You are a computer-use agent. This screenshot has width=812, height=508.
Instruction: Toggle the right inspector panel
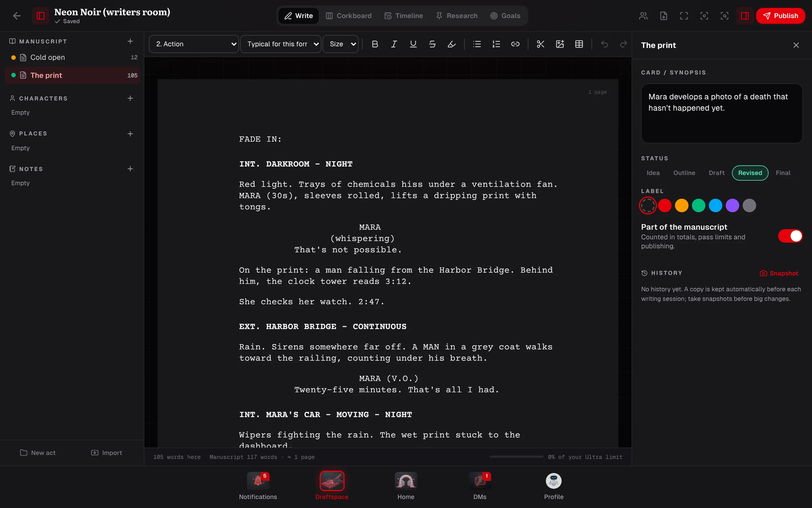(x=745, y=16)
